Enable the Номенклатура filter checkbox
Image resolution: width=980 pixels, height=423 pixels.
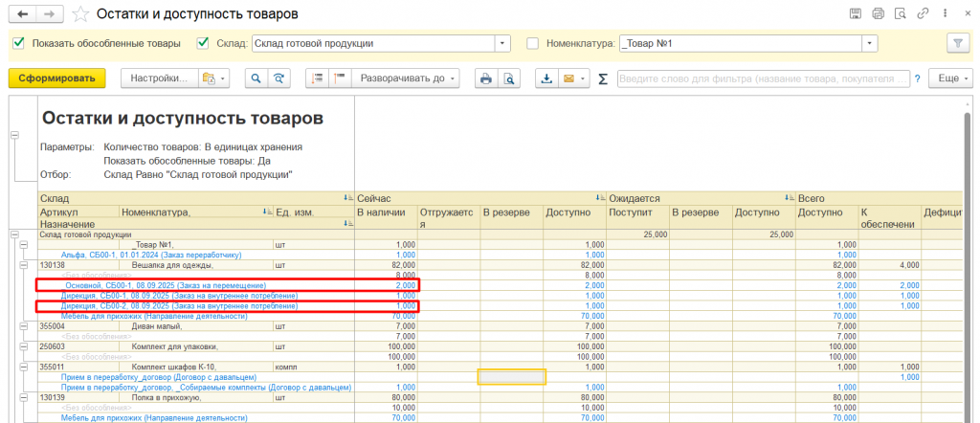(x=532, y=43)
